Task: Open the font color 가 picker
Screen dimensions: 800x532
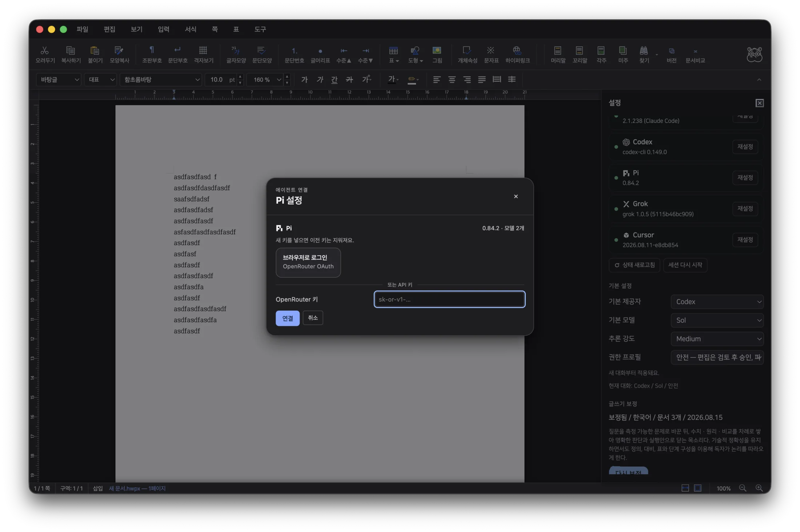Action: point(393,79)
